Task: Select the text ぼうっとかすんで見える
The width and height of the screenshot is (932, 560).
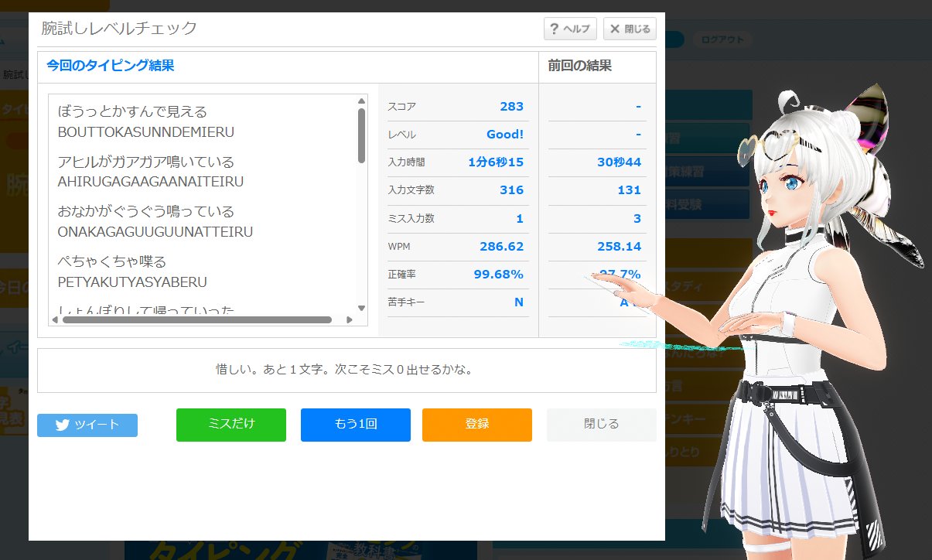Action: coord(132,111)
